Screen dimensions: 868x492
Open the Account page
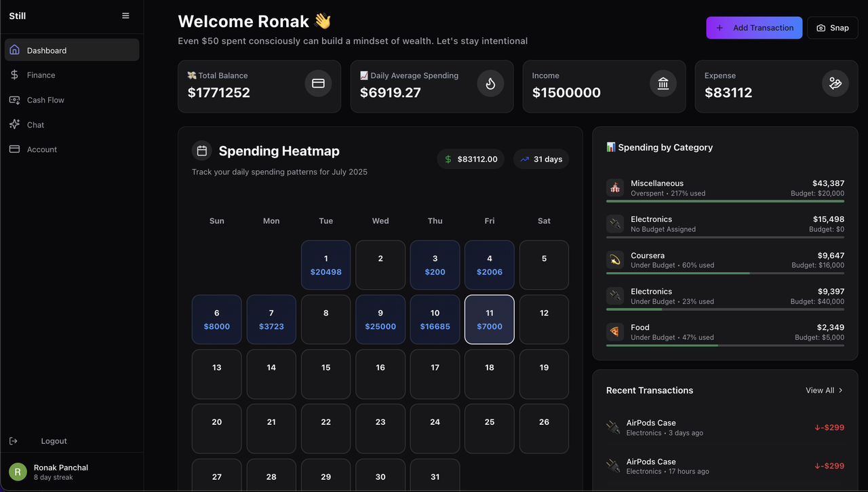[x=72, y=149]
